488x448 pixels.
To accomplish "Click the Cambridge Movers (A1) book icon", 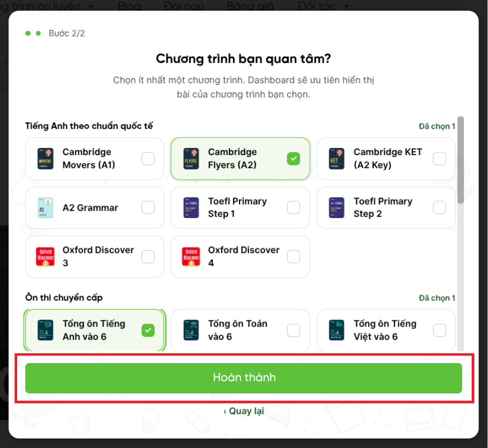I will click(45, 159).
